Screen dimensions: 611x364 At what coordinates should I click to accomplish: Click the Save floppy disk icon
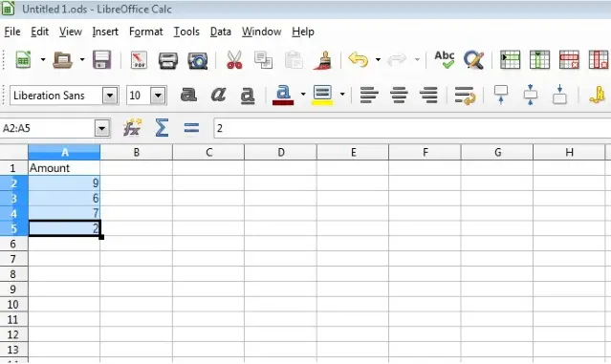click(x=101, y=60)
